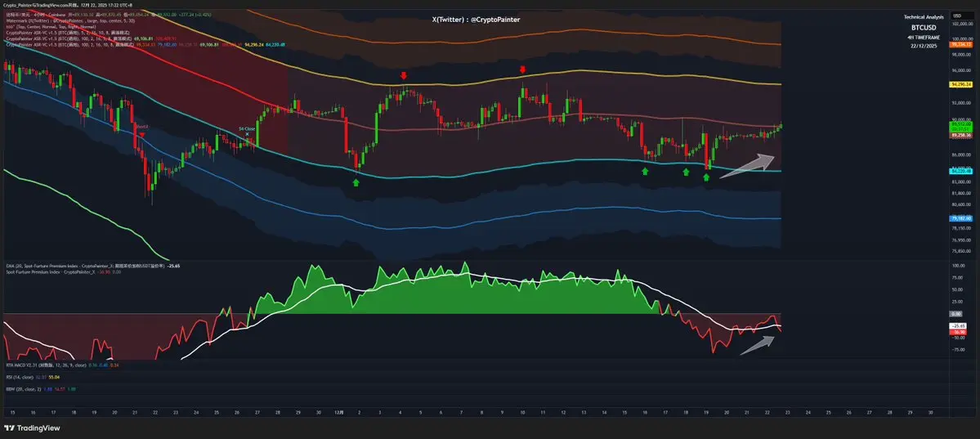
Task: Click the 12月 label on the date axis
Action: (339, 413)
